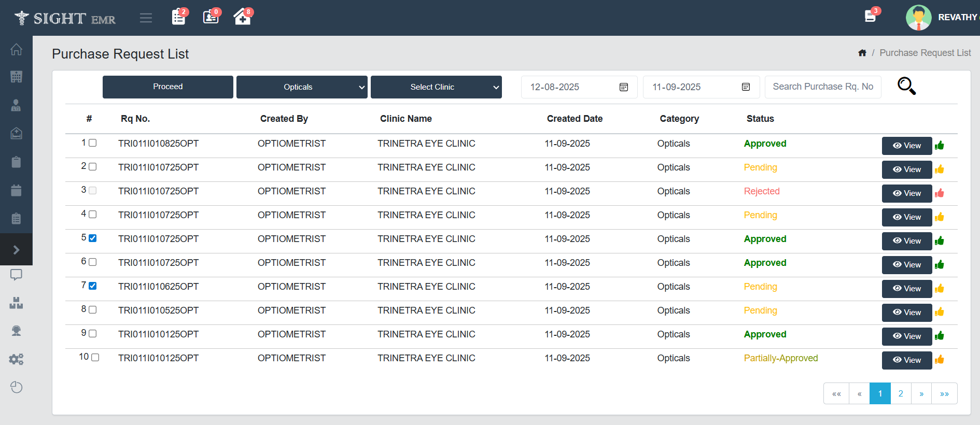
Task: Click the Proceed button
Action: pos(167,87)
